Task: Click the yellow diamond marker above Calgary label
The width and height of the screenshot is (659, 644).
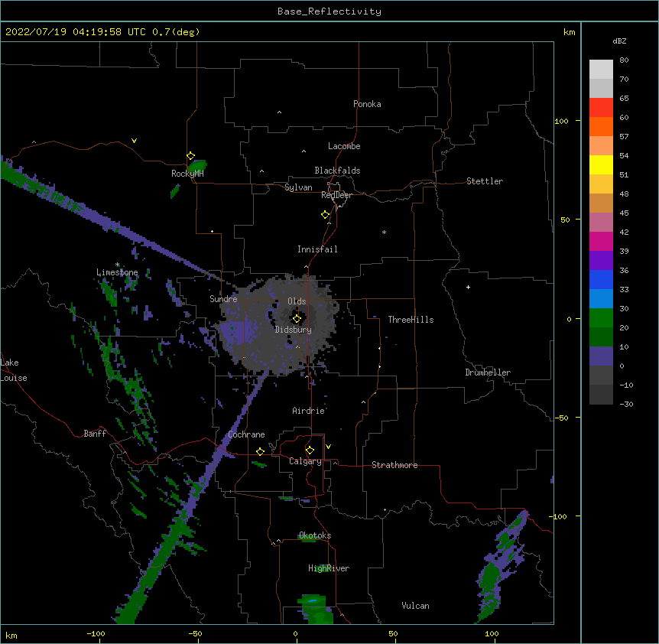Action: point(310,450)
